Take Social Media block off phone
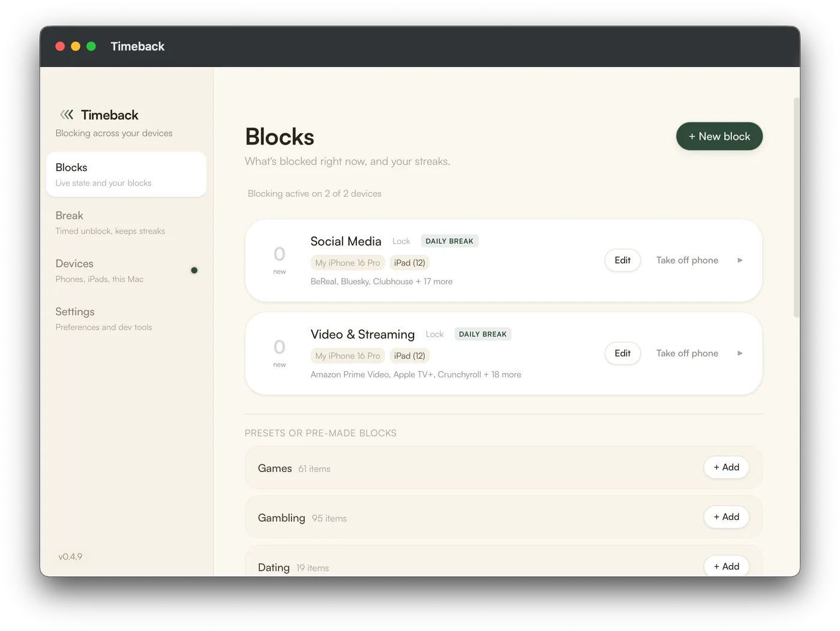This screenshot has width=840, height=631. [687, 260]
